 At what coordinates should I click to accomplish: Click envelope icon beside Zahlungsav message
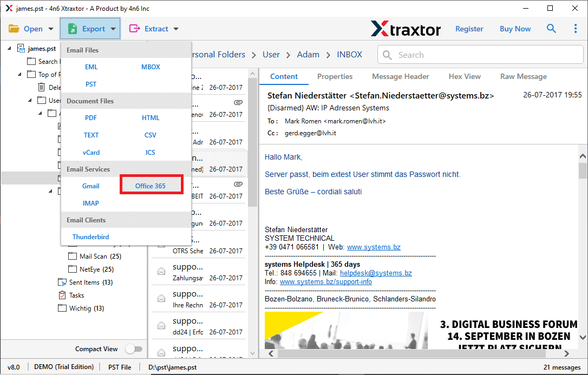point(161,271)
